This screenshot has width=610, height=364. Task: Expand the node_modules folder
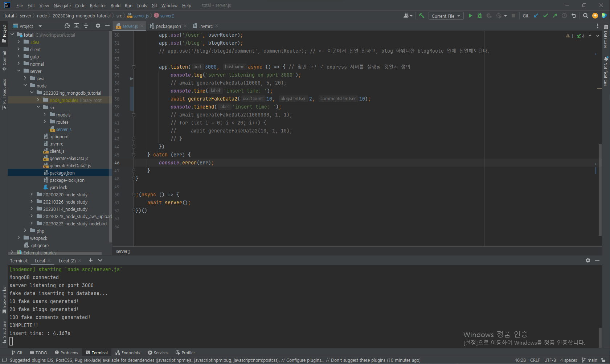[38, 100]
